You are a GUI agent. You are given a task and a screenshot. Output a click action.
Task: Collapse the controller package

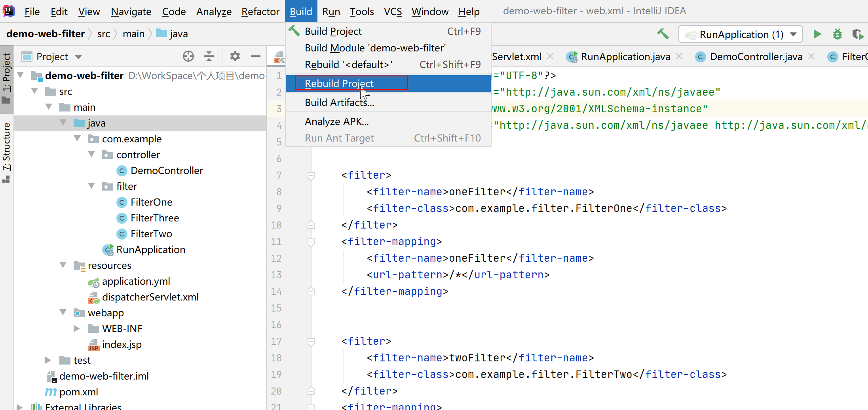92,154
